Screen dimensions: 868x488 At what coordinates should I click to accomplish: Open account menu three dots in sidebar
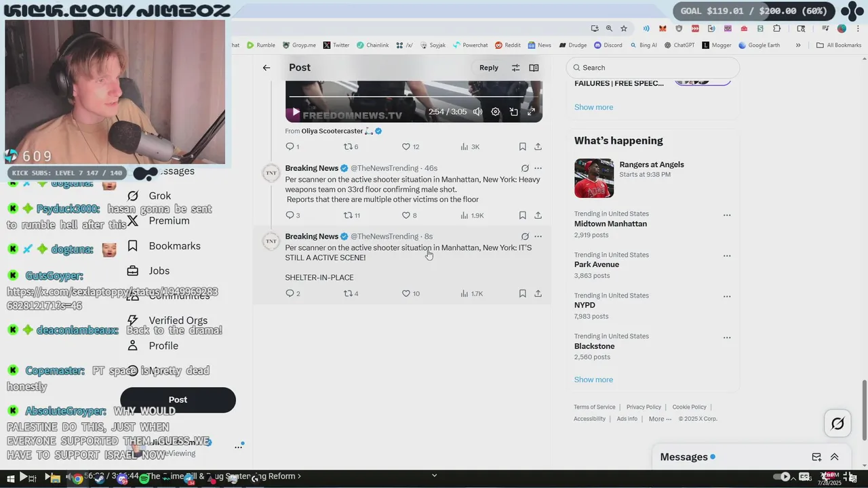coord(239,447)
